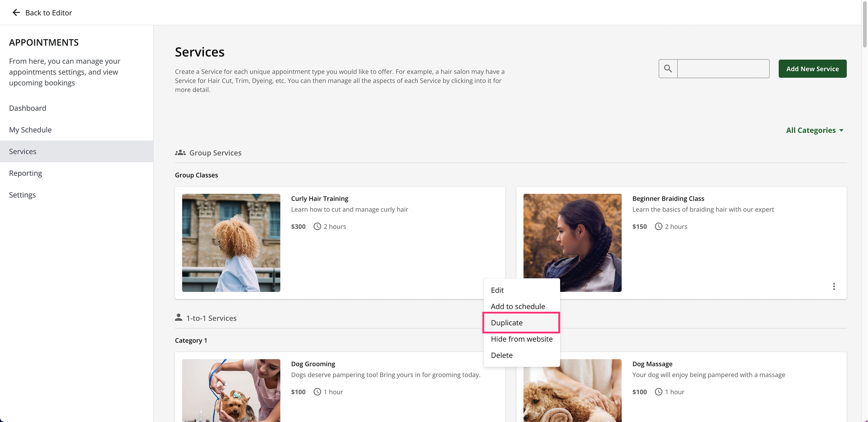Viewport: 868px width, 422px height.
Task: Click the APPOINTMENTS sidebar title
Action: point(44,42)
